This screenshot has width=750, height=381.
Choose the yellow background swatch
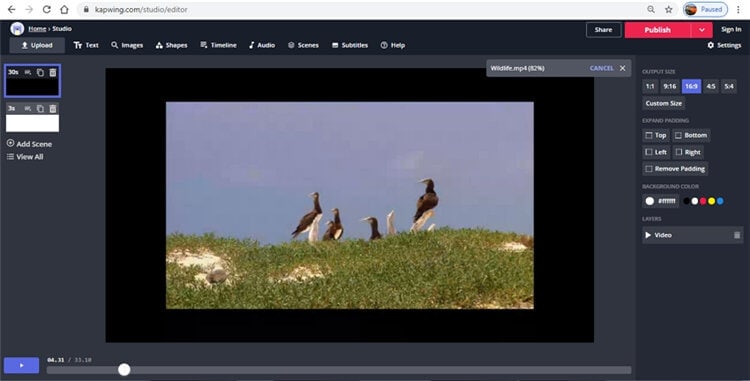pos(711,201)
